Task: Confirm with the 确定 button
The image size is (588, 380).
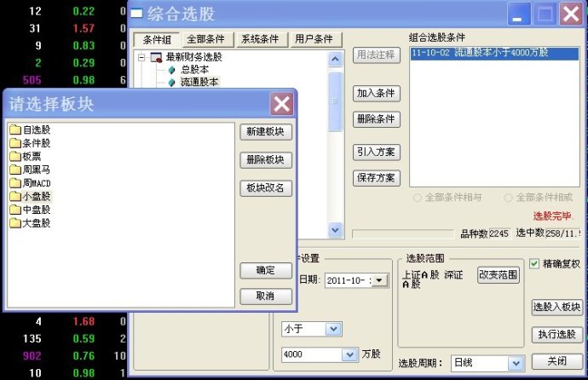Action: (266, 271)
